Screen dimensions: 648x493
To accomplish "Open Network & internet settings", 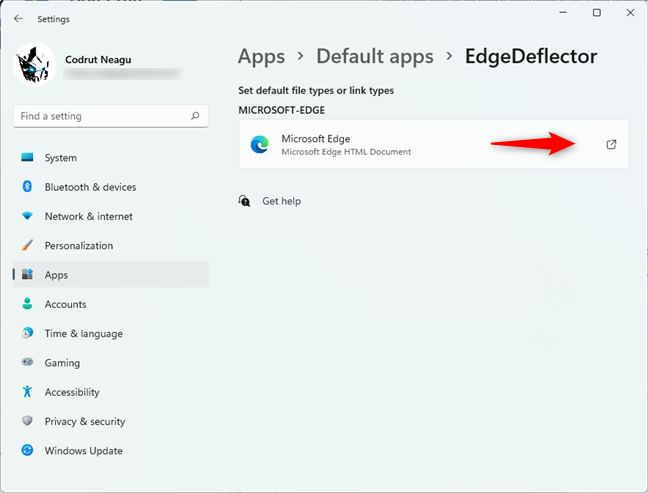I will 111,217.
